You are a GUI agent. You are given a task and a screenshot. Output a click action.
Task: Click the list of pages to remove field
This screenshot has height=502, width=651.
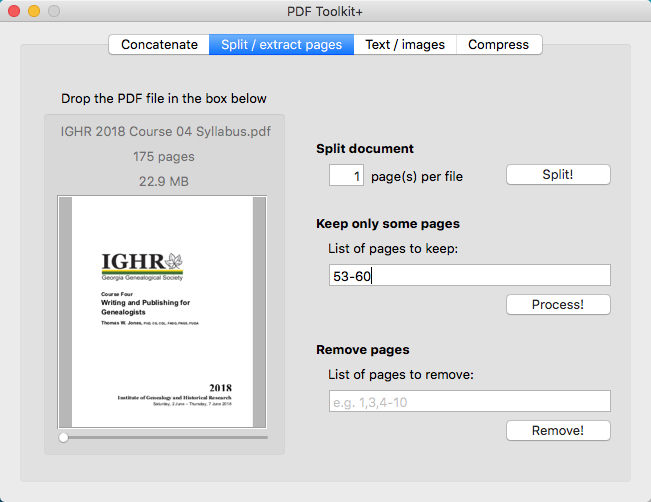(x=469, y=402)
